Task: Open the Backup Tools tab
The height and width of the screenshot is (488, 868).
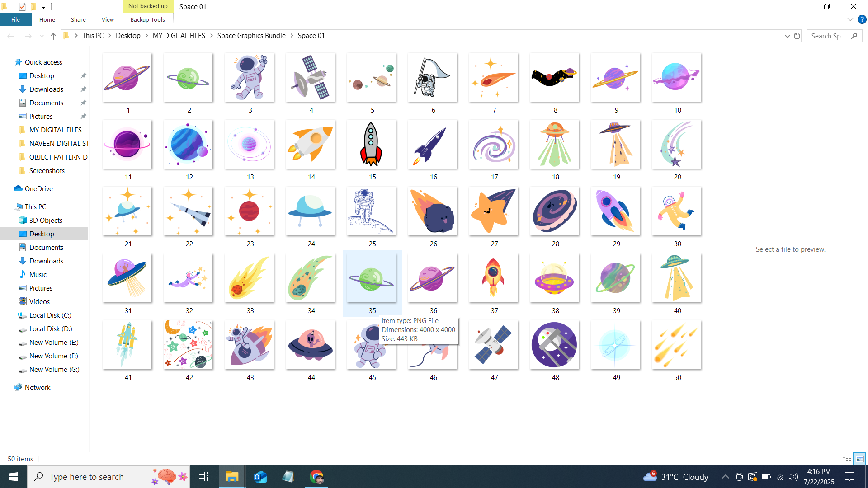Action: click(147, 19)
